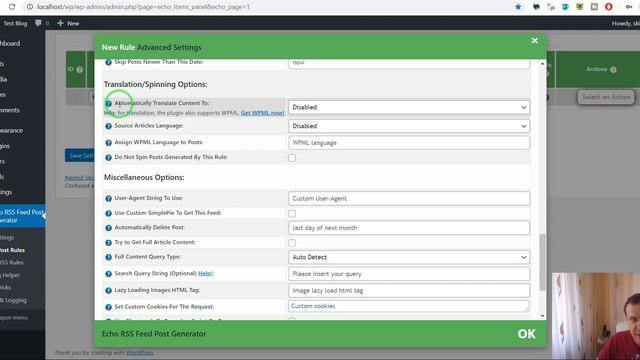Screen dimensions: 640x360
Task: Check Try to Get Full Article Content
Action: 292,243
